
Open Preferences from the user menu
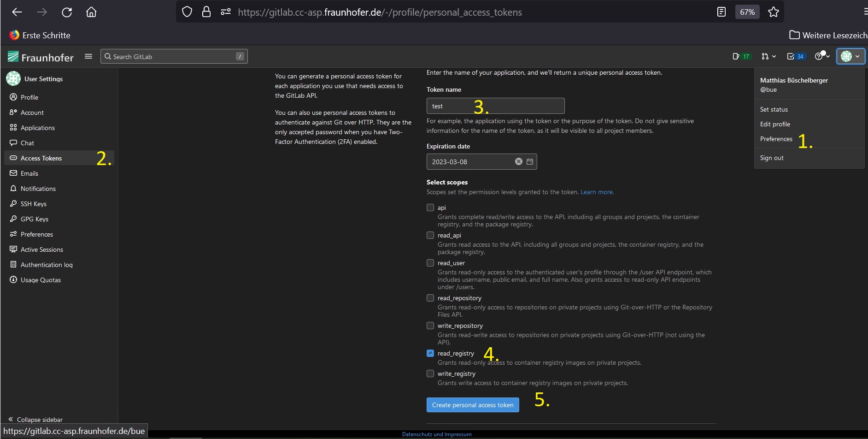[x=776, y=139]
